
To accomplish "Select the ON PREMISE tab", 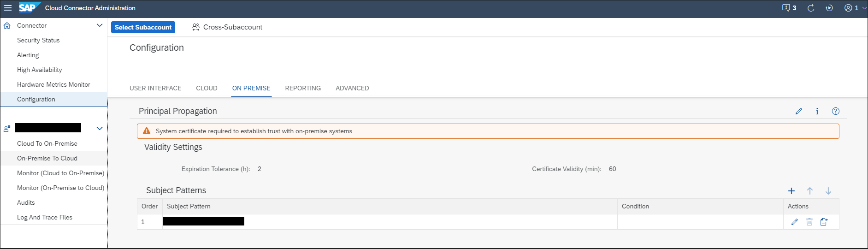I will pyautogui.click(x=251, y=88).
